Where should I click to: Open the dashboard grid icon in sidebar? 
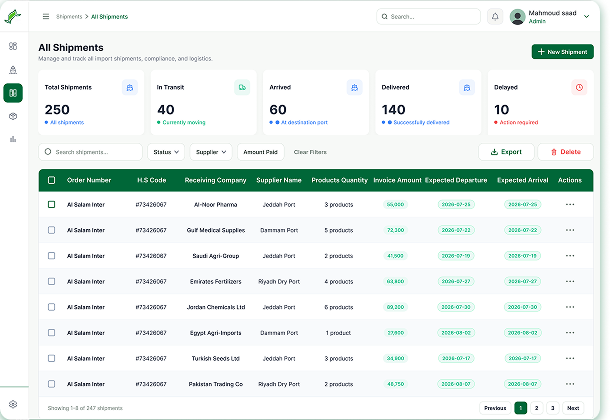click(13, 46)
